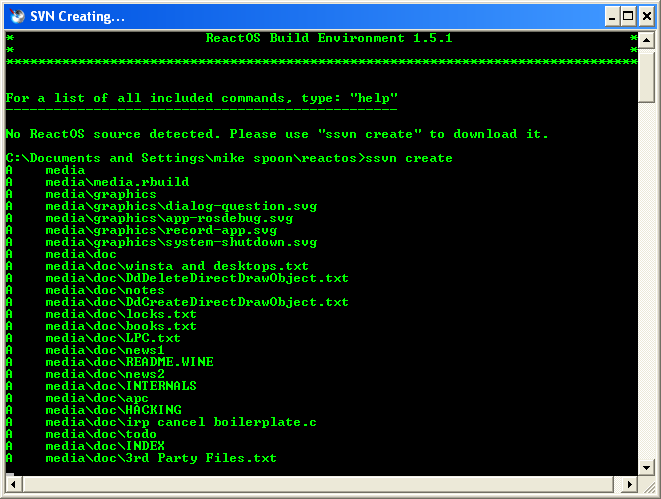Screen dimensions: 661x499
Task: Click the 'For a list of all included commands' line
Action: tap(202, 98)
